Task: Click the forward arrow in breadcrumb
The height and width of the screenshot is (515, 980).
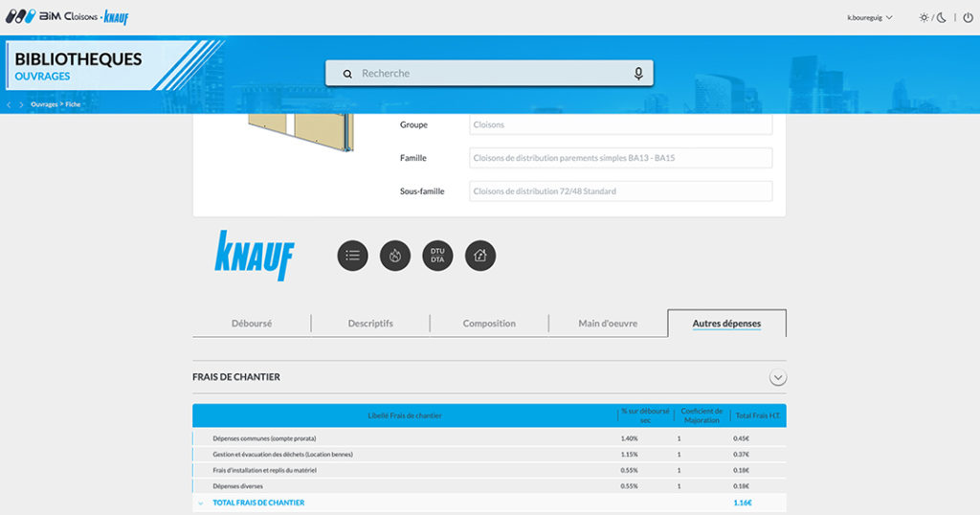Action: [x=21, y=104]
